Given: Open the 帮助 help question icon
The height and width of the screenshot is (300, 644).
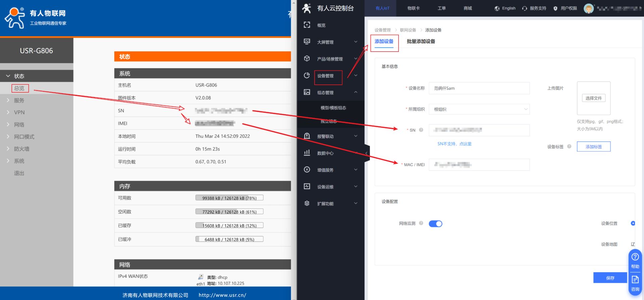Looking at the screenshot, I should pos(635,257).
